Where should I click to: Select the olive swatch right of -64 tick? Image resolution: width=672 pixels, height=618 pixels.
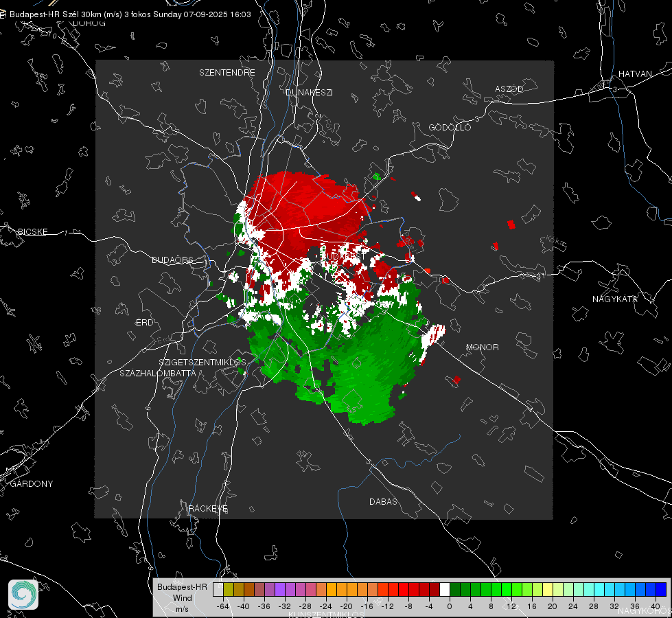tap(229, 589)
